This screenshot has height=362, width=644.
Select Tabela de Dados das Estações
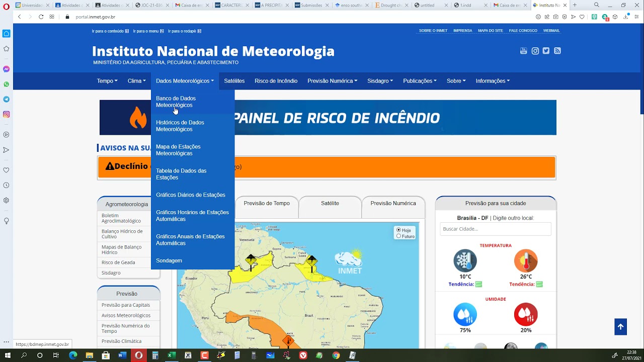click(x=193, y=174)
